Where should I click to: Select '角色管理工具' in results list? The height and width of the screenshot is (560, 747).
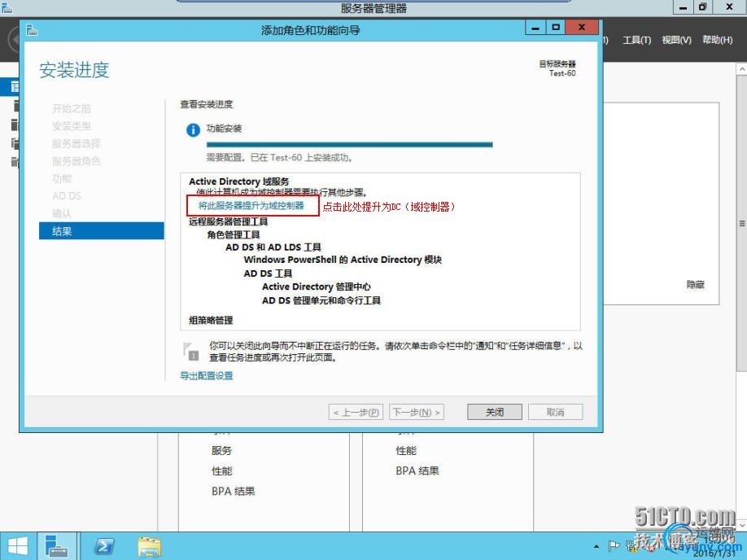(x=234, y=234)
